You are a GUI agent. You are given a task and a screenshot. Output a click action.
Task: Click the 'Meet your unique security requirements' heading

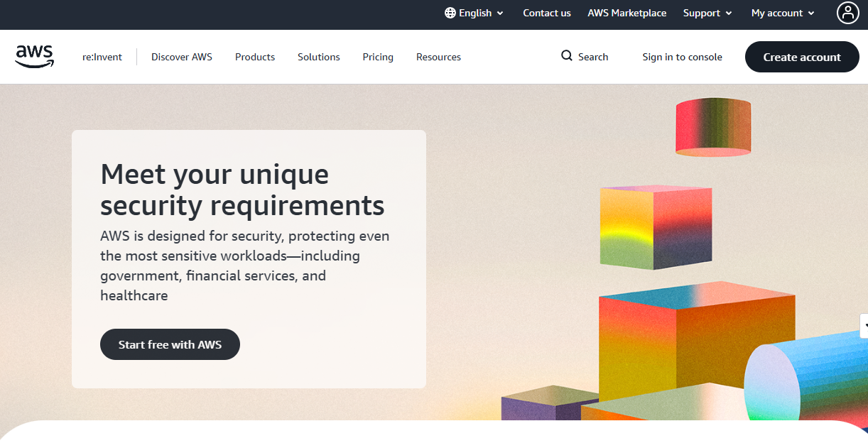[243, 190]
